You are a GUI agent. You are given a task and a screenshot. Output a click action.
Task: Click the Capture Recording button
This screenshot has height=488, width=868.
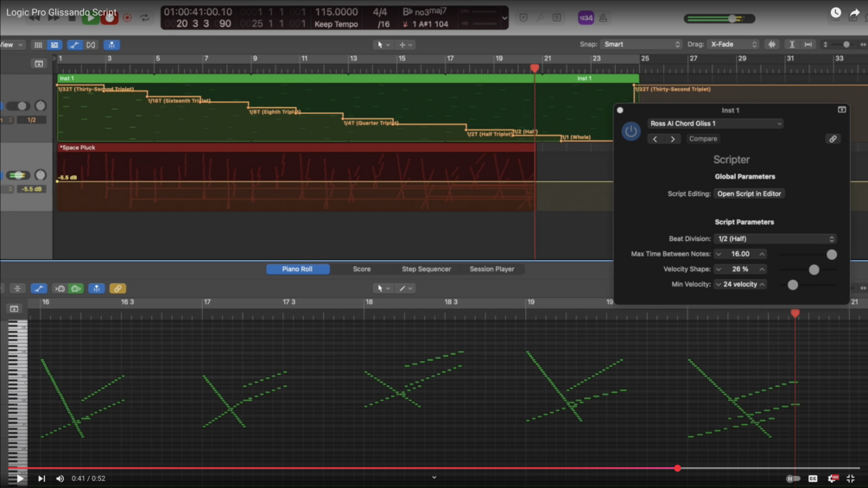tap(127, 18)
